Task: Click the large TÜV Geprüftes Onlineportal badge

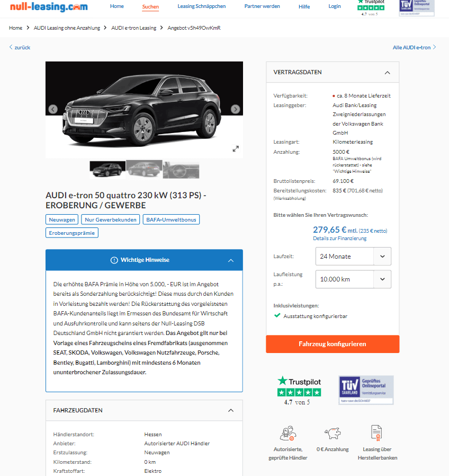Action: click(366, 390)
